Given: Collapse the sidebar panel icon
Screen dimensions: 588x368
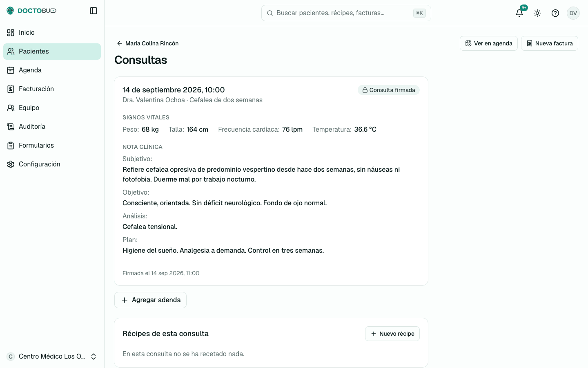Looking at the screenshot, I should [x=94, y=11].
